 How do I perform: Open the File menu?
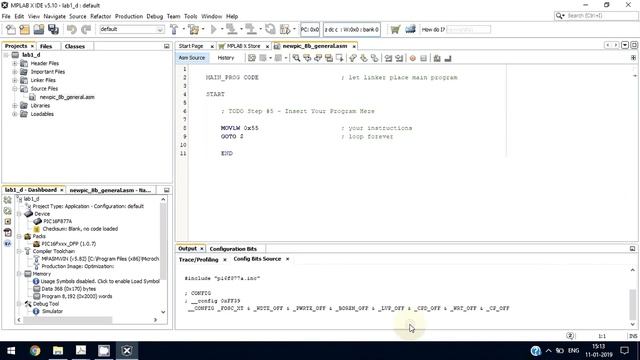(6, 16)
